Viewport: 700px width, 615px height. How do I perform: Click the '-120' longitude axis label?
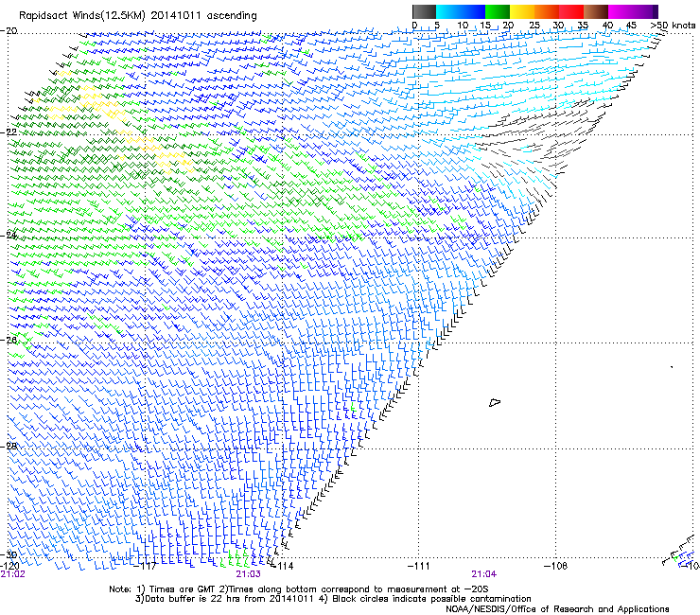point(9,566)
